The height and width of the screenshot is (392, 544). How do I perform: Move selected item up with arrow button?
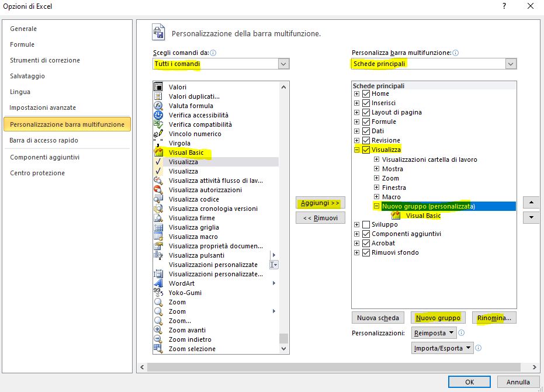point(531,202)
